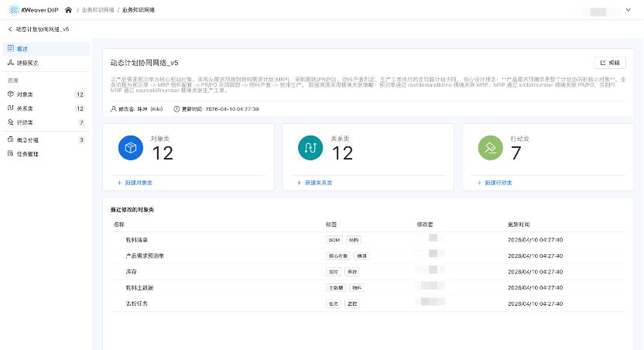Image resolution: width=644 pixels, height=350 pixels.
Task: Click the 行动类 icon in sidebar
Action: pos(11,122)
